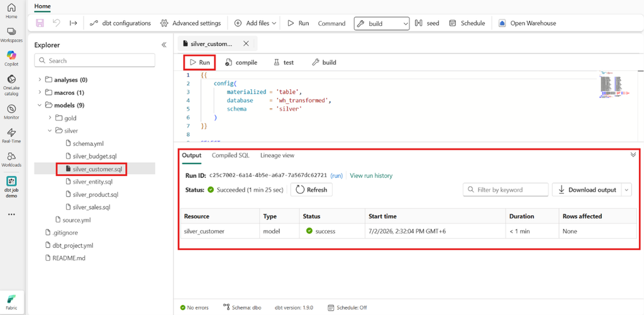Open Advanced settings
Screen dimensions: 644x315
191,23
